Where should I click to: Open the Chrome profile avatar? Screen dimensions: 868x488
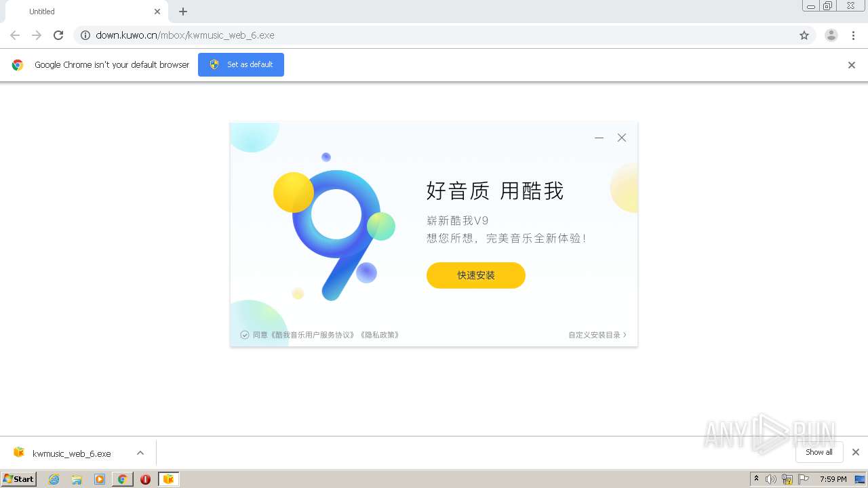point(831,35)
